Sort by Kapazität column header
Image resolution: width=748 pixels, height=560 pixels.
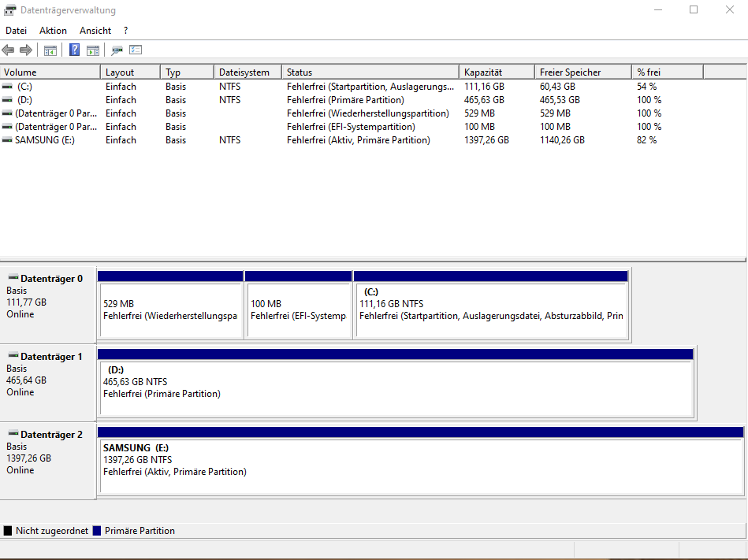pos(497,72)
